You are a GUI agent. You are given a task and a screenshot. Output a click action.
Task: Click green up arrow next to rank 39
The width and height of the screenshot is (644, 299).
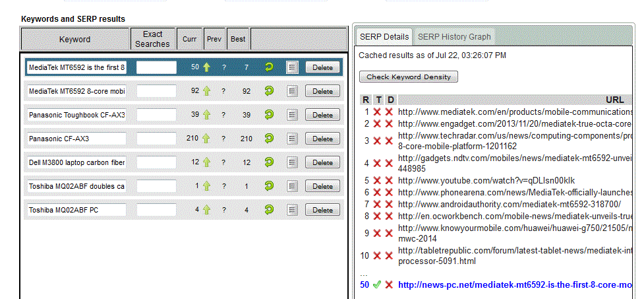(206, 115)
